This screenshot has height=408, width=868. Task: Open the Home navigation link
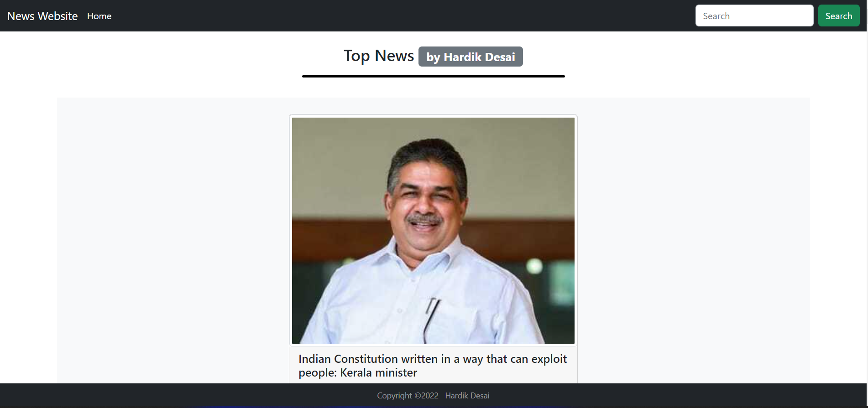click(99, 16)
